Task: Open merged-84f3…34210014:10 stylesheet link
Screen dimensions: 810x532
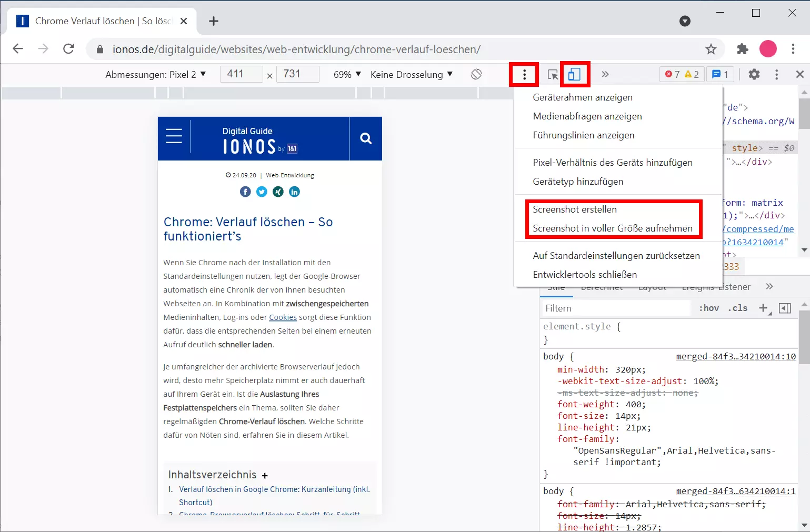Action: click(736, 357)
